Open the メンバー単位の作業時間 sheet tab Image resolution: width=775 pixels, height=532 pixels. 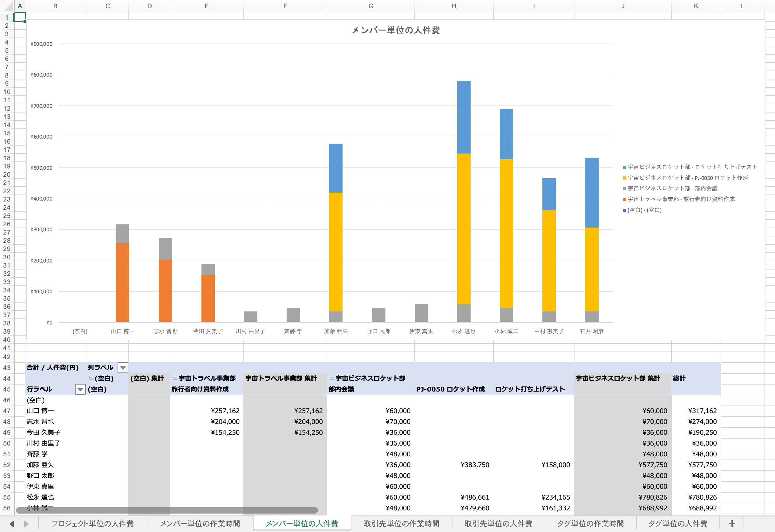click(x=200, y=524)
